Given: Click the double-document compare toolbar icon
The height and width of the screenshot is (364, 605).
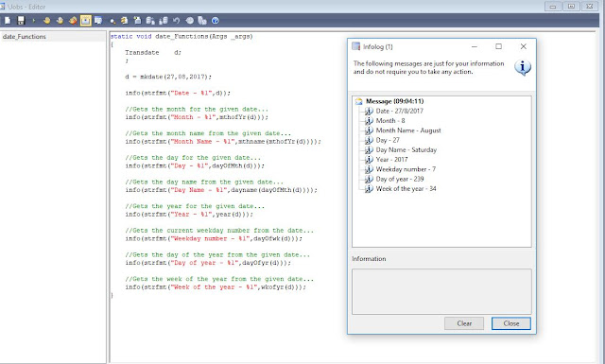Looking at the screenshot, I should pos(202,21).
